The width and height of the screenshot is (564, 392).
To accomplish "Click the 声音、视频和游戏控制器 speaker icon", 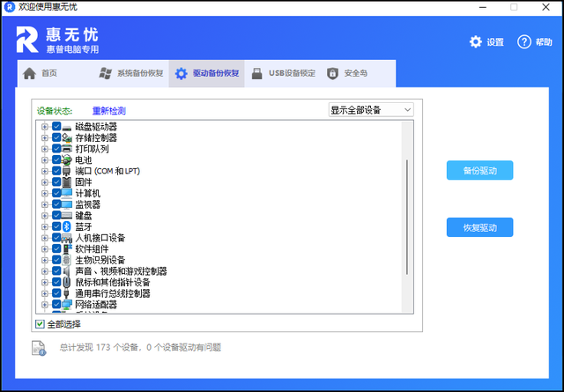I will (67, 271).
